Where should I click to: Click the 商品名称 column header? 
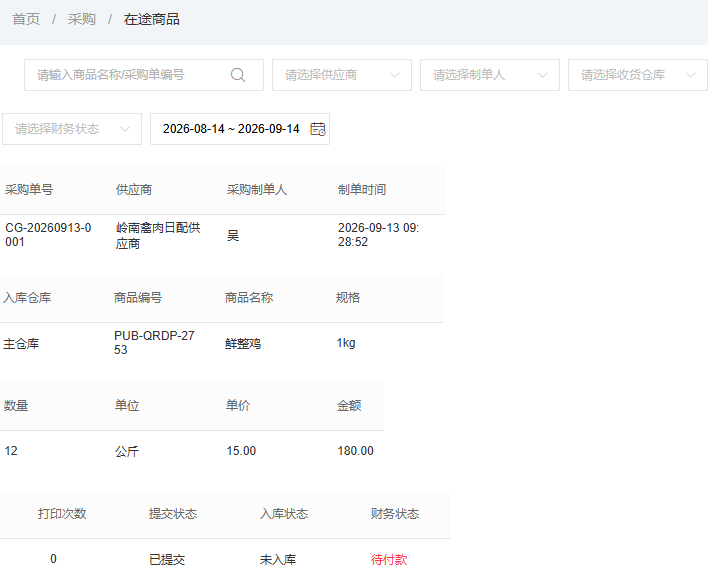click(x=249, y=298)
